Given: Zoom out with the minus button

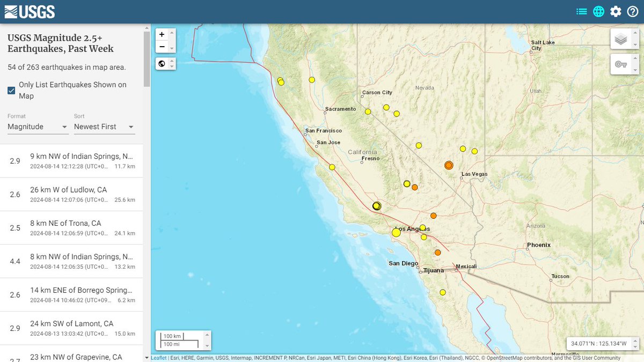Looking at the screenshot, I should tap(162, 47).
